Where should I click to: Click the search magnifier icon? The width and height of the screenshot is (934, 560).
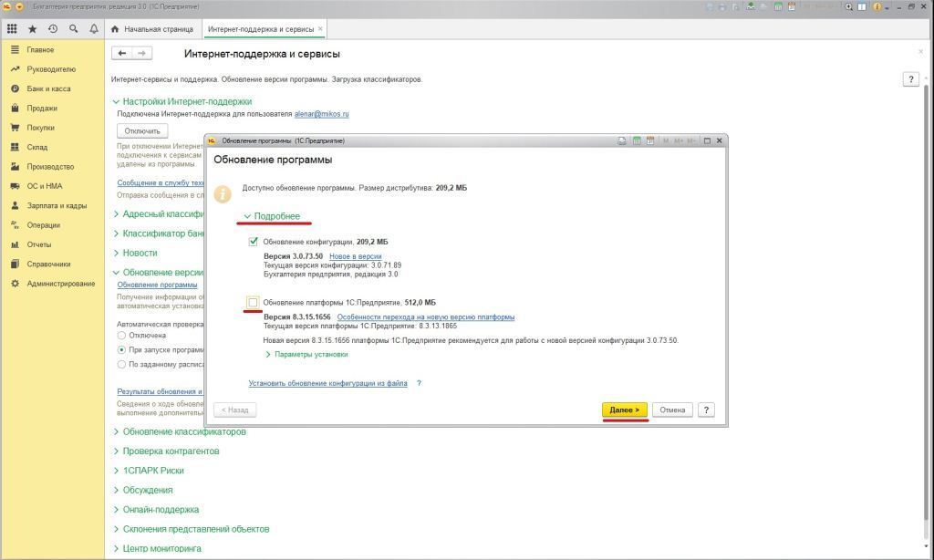73,28
